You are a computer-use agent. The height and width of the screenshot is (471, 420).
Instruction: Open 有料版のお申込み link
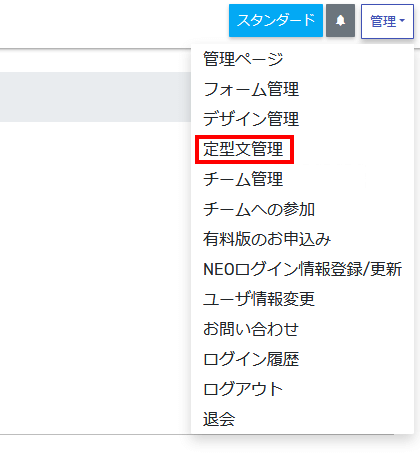267,239
